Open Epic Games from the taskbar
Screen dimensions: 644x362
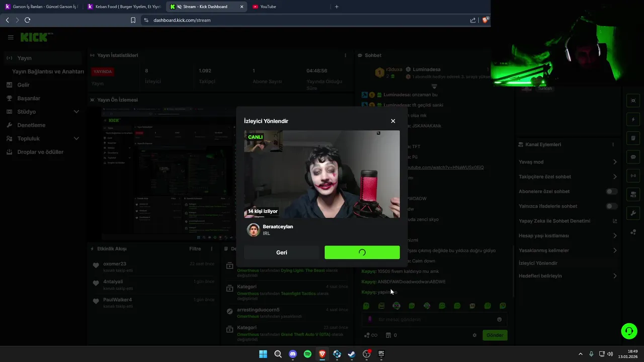click(381, 354)
